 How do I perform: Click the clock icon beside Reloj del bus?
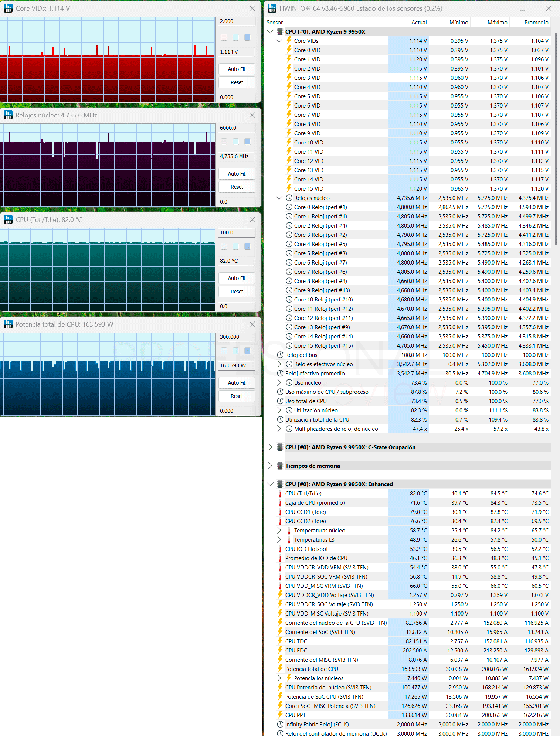point(280,355)
